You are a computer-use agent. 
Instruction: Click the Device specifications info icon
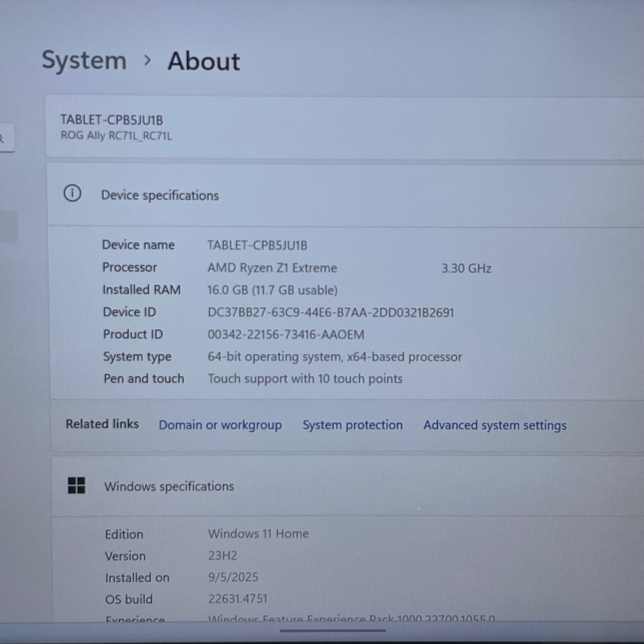[x=72, y=193]
